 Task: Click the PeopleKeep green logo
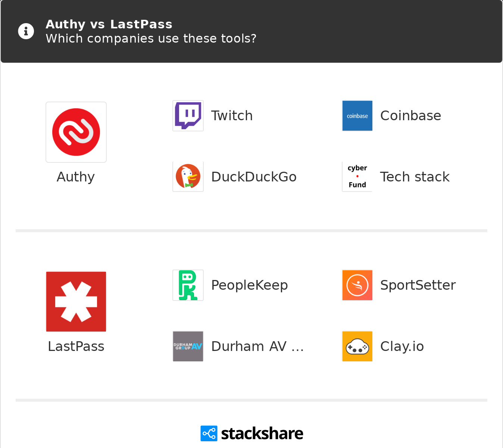pos(188,285)
